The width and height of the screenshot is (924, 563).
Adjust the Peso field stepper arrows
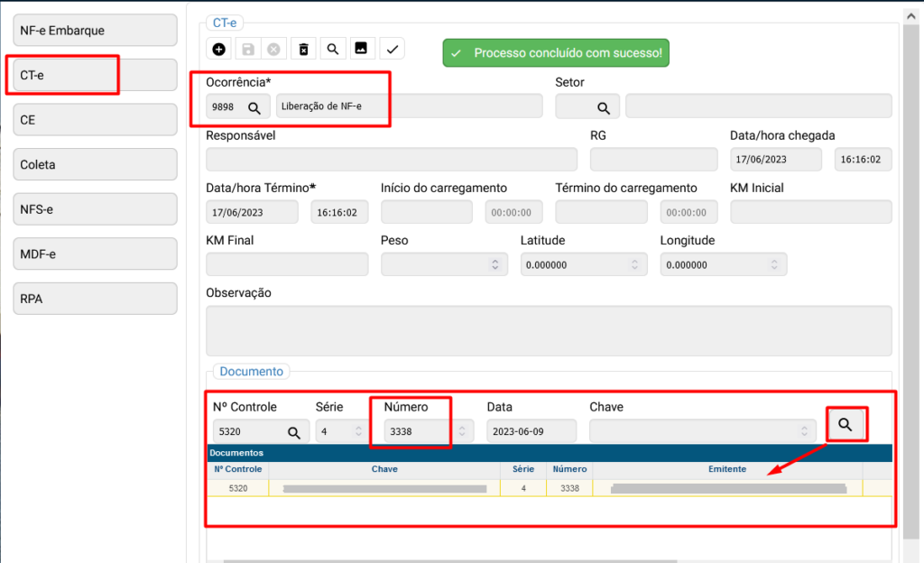494,265
